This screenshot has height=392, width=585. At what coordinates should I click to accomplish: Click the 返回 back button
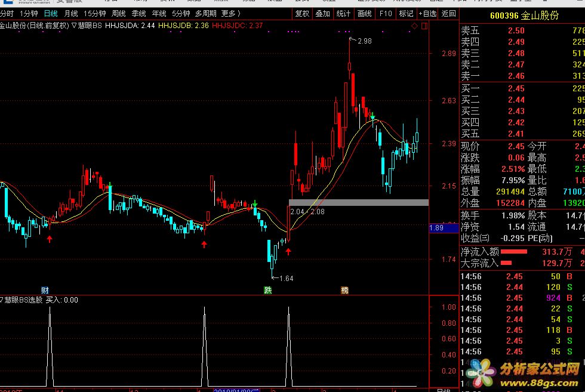click(x=448, y=14)
